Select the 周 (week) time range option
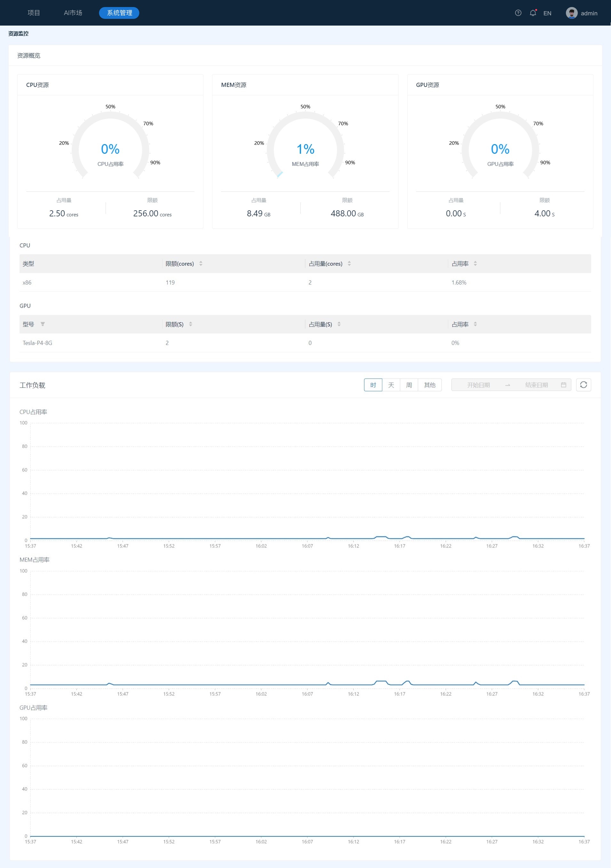This screenshot has height=868, width=611. click(409, 385)
